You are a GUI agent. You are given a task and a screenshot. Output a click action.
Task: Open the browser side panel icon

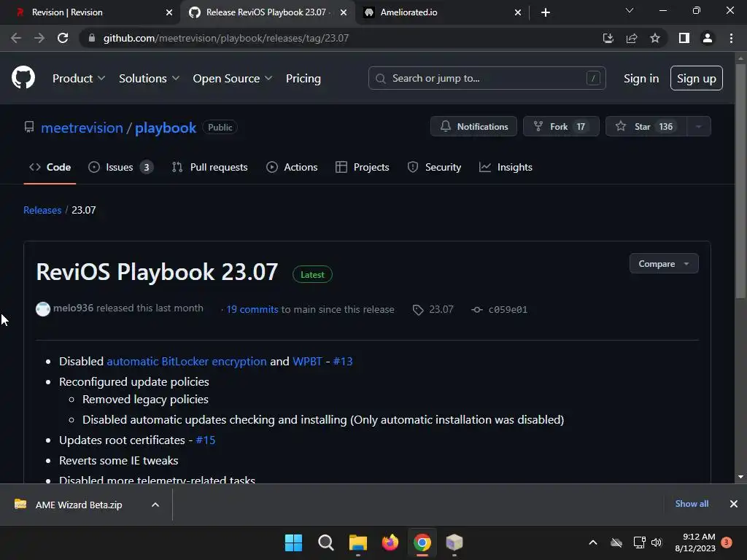pyautogui.click(x=684, y=38)
